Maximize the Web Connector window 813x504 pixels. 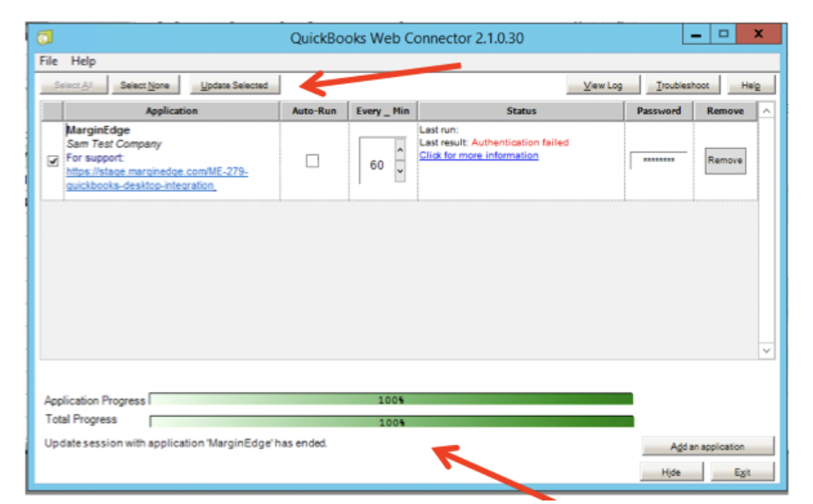coord(723,34)
